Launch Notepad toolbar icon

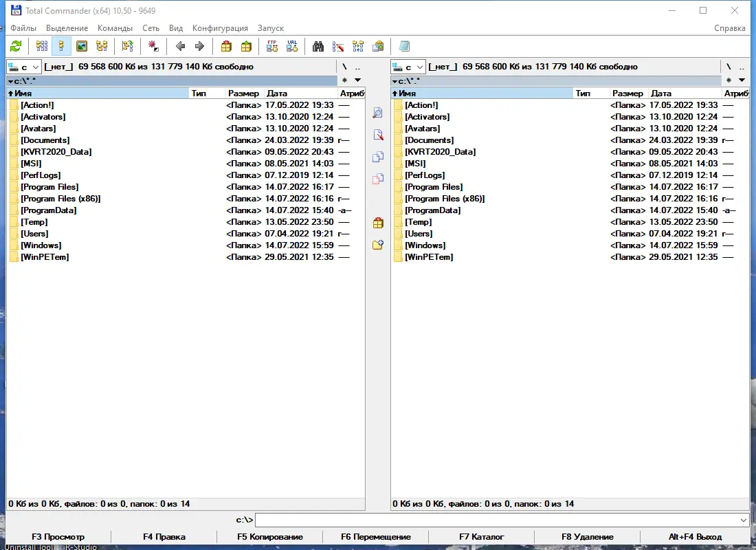405,46
